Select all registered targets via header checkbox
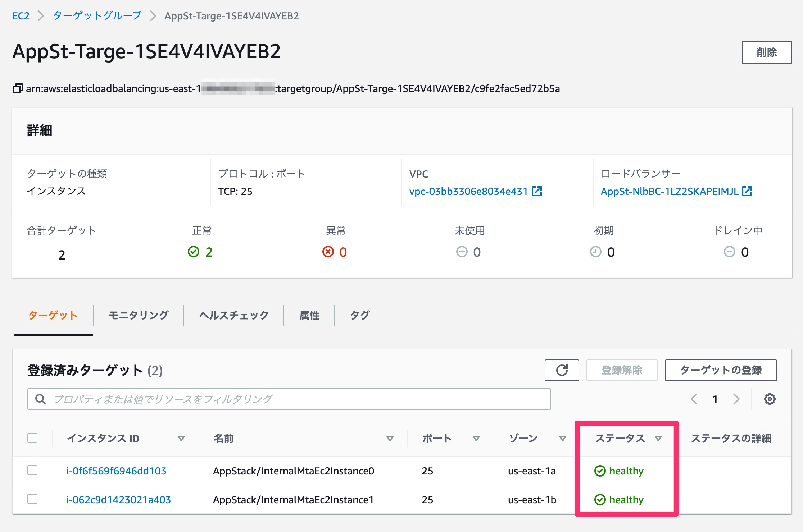The width and height of the screenshot is (803, 532). pos(33,438)
